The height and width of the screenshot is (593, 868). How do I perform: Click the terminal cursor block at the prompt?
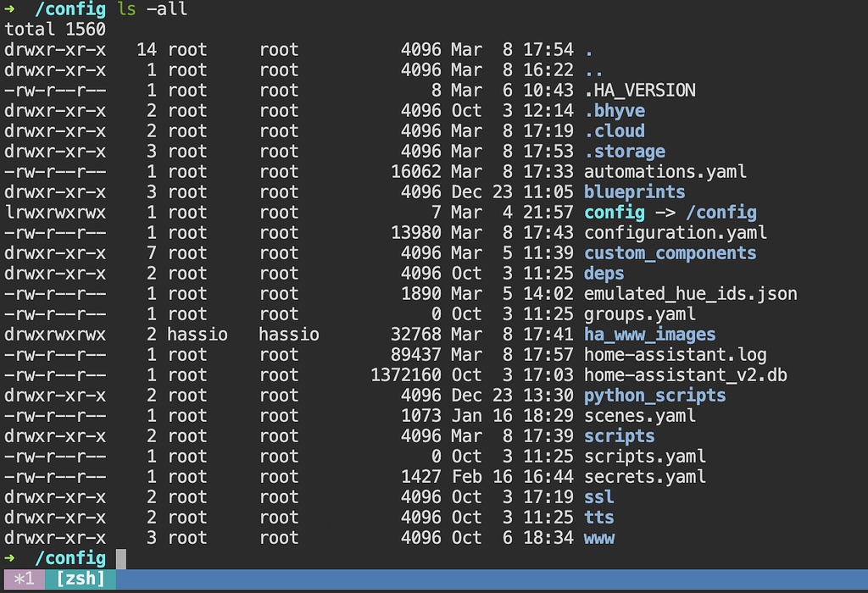121,558
